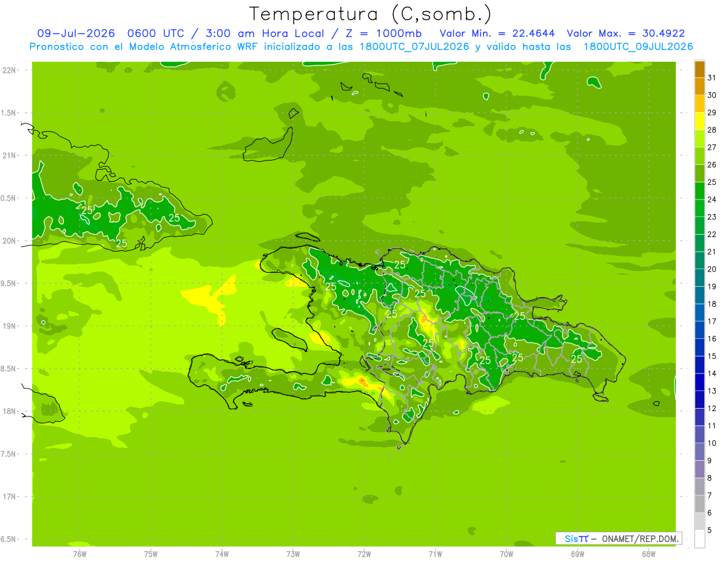Click the '22N' latitude label
The height and width of the screenshot is (562, 728).
(8, 70)
